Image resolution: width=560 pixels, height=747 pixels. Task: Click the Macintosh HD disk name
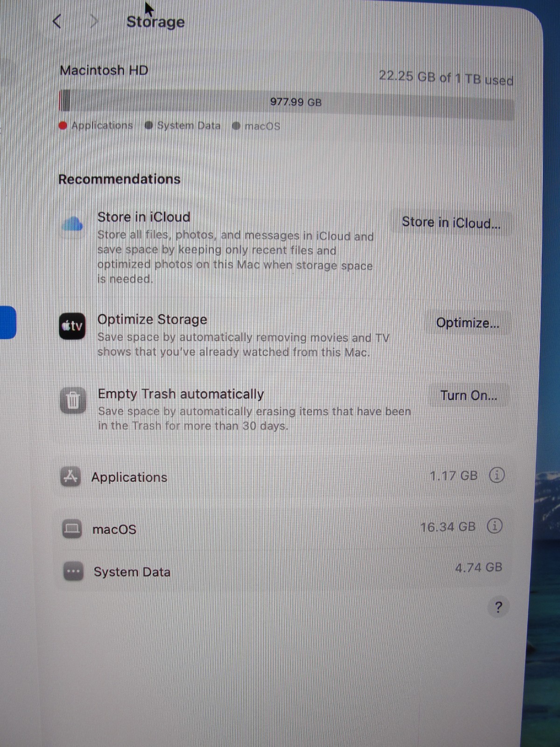[x=104, y=70]
